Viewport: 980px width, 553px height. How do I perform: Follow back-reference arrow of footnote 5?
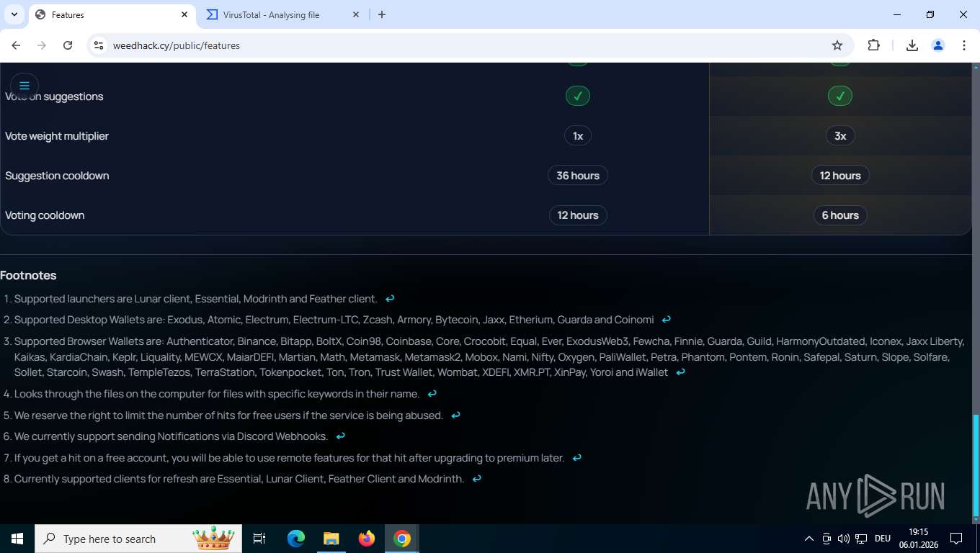pyautogui.click(x=455, y=415)
